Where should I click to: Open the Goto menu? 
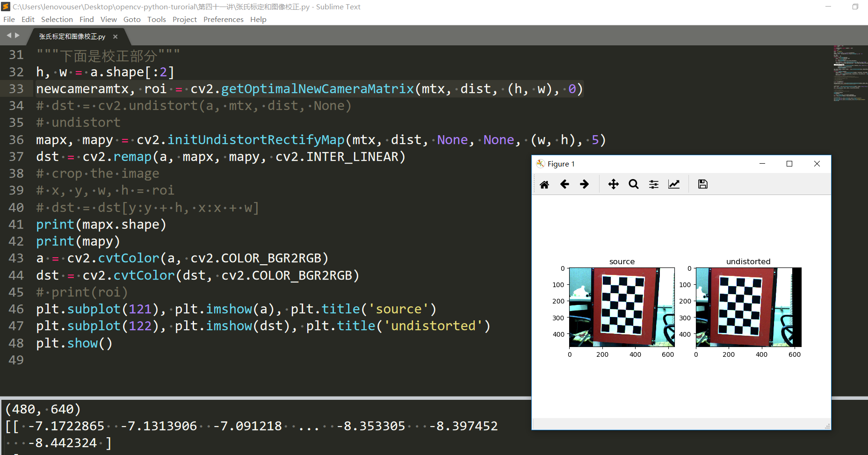click(132, 19)
